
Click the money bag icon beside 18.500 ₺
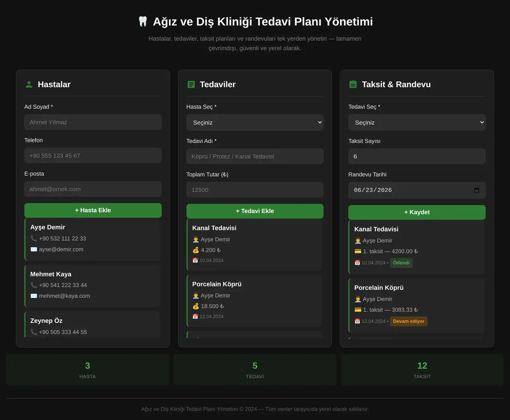[195, 306]
